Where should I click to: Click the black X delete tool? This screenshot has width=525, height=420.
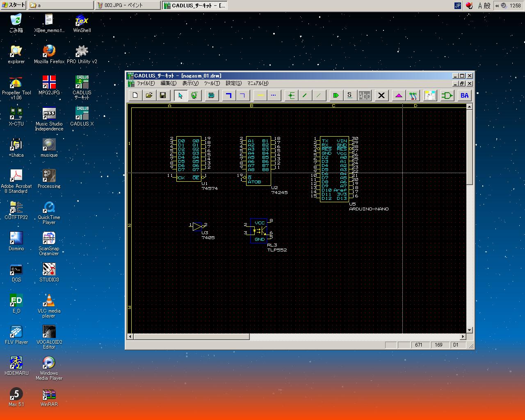(x=381, y=96)
